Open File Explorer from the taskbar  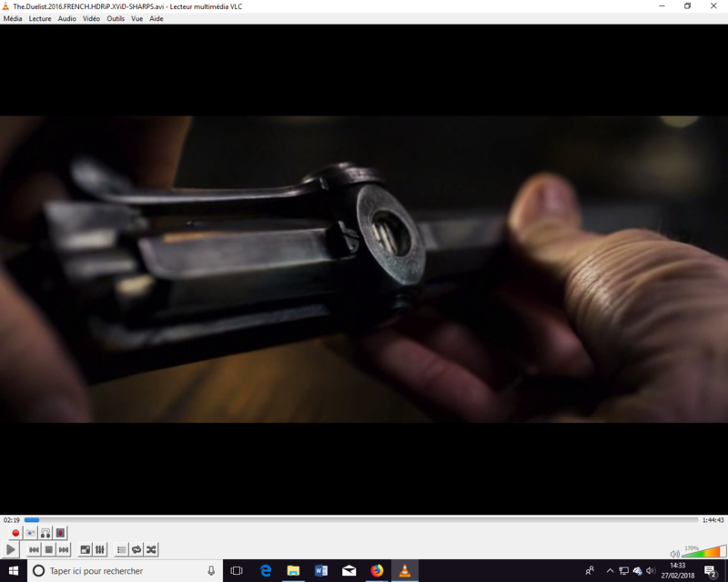pyautogui.click(x=293, y=571)
